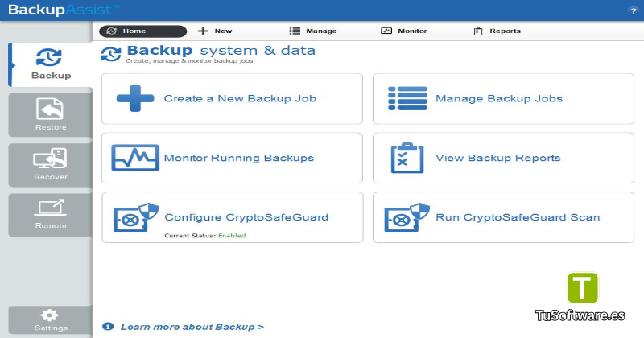The image size is (644, 338).
Task: Click the pulse monitor icon in Monitor card
Action: pyautogui.click(x=135, y=158)
